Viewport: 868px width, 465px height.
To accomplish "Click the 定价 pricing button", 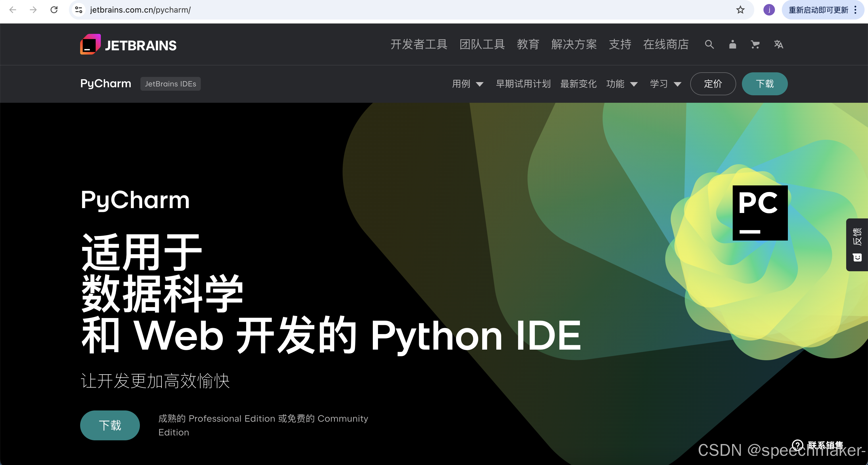I will point(713,84).
